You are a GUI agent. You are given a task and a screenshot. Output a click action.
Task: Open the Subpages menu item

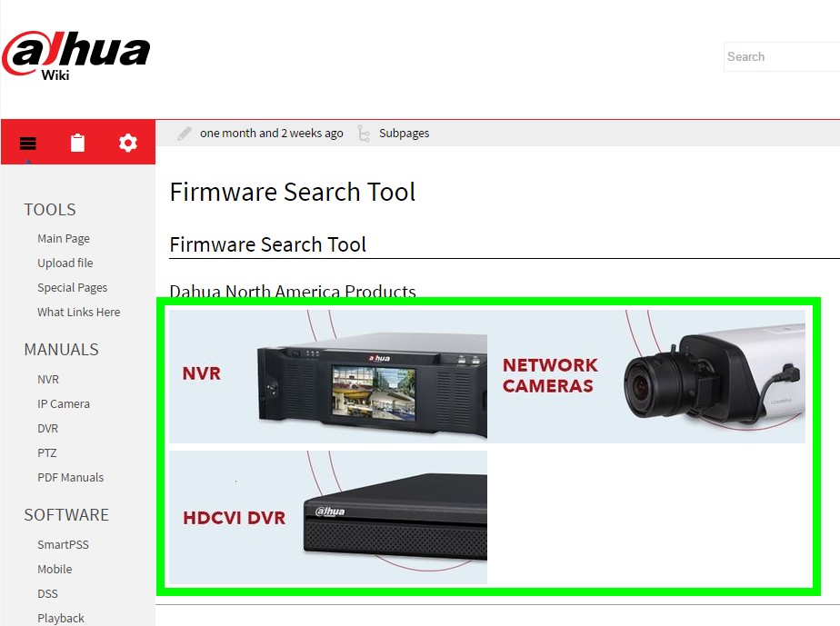(x=404, y=133)
